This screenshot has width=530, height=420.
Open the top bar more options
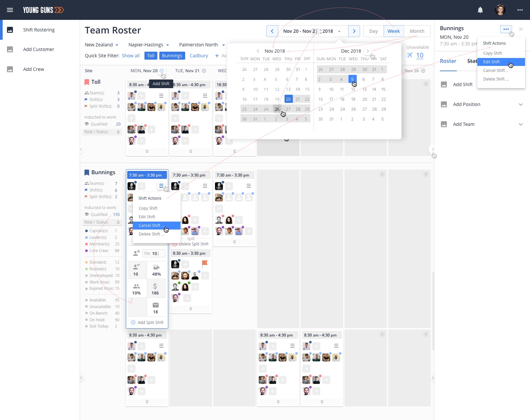click(520, 10)
